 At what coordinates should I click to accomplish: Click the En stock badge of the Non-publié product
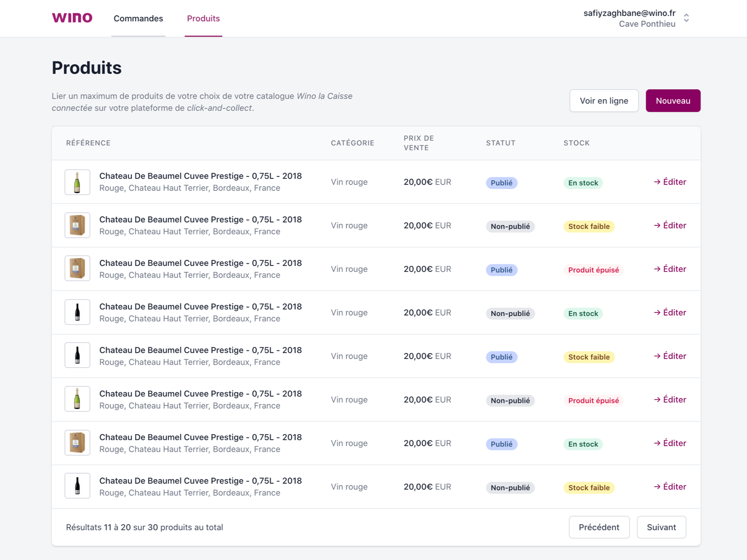coord(583,313)
